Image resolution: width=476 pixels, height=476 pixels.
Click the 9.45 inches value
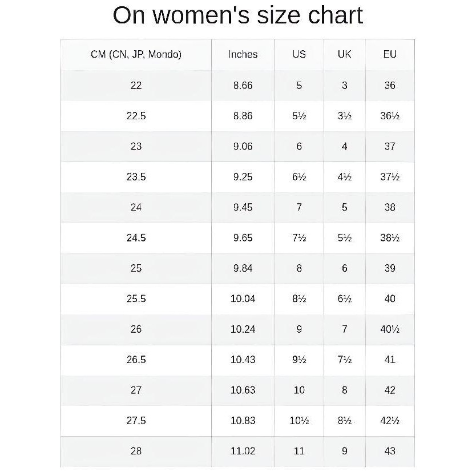(x=243, y=207)
